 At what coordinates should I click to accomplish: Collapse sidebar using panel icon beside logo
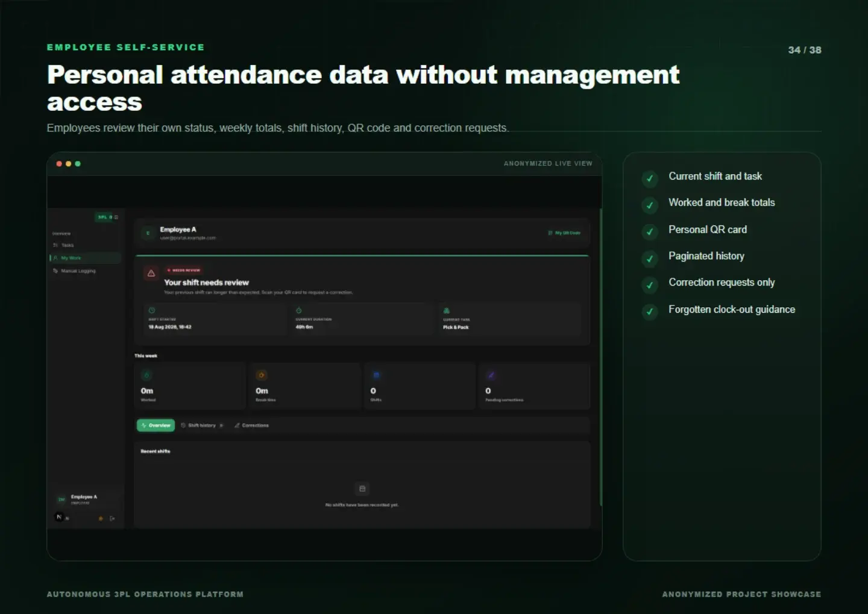[x=116, y=217]
